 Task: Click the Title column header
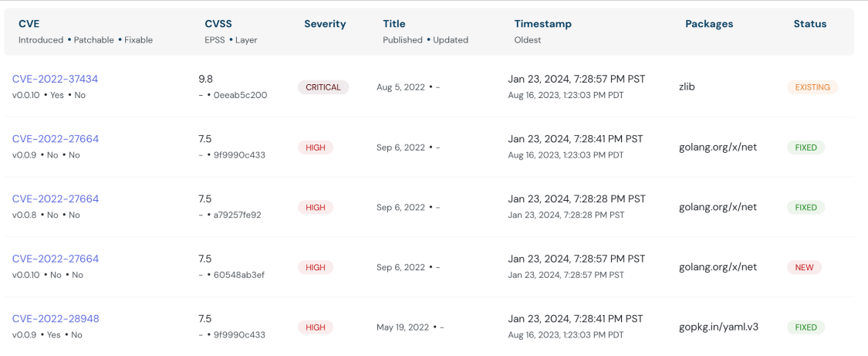pos(393,24)
